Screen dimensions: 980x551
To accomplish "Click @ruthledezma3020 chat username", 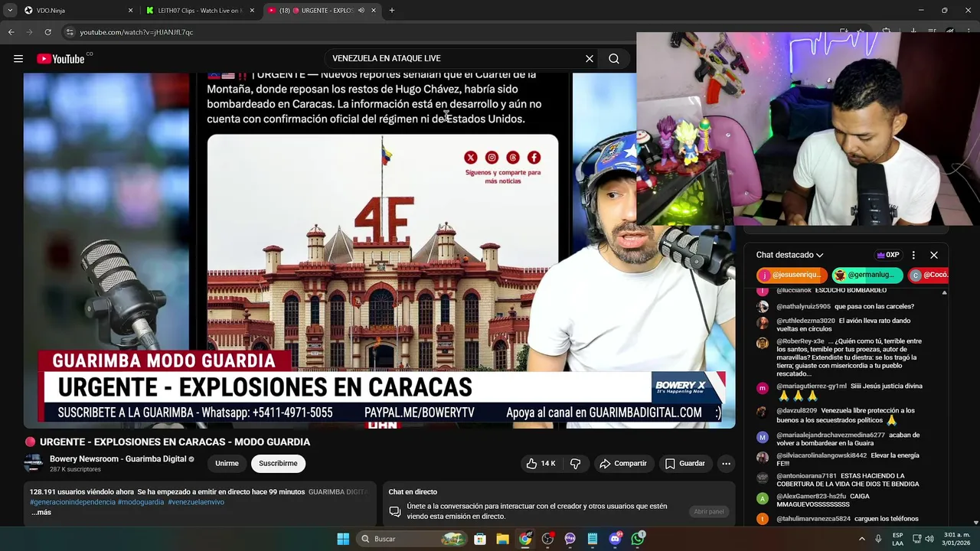I will (x=805, y=321).
